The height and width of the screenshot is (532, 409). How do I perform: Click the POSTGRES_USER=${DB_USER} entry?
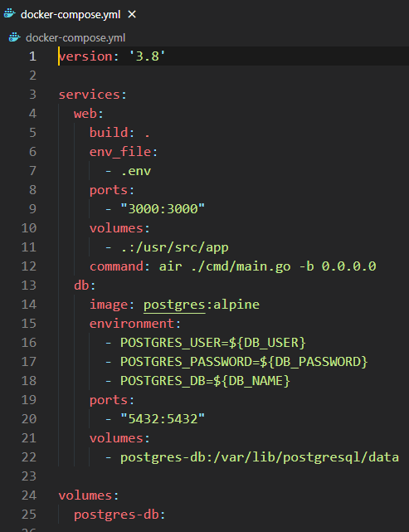pos(213,343)
